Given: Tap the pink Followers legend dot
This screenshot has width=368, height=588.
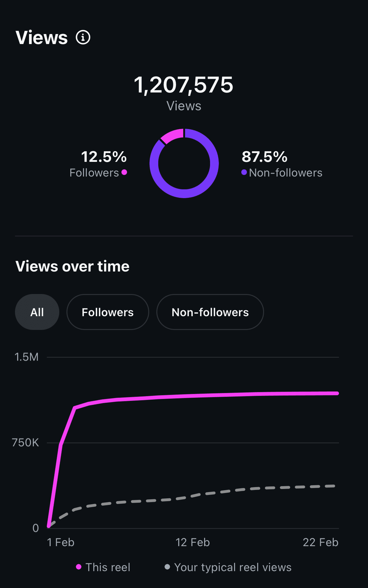Looking at the screenshot, I should pyautogui.click(x=124, y=172).
